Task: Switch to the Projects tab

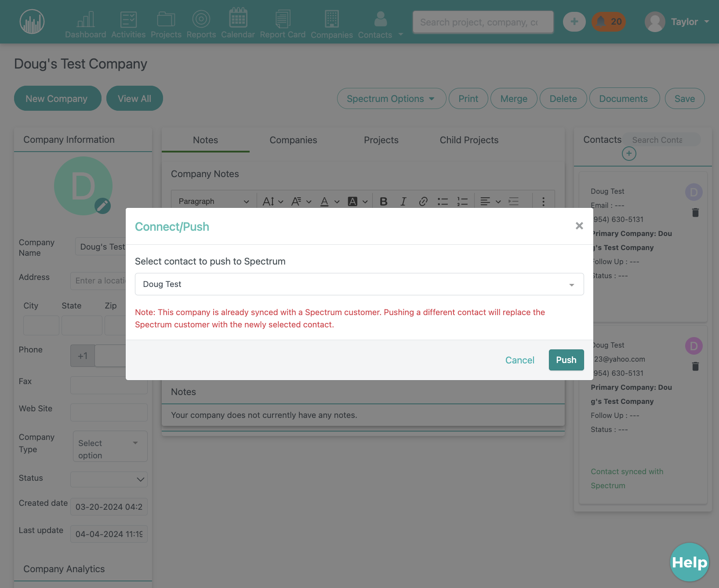Action: click(381, 140)
